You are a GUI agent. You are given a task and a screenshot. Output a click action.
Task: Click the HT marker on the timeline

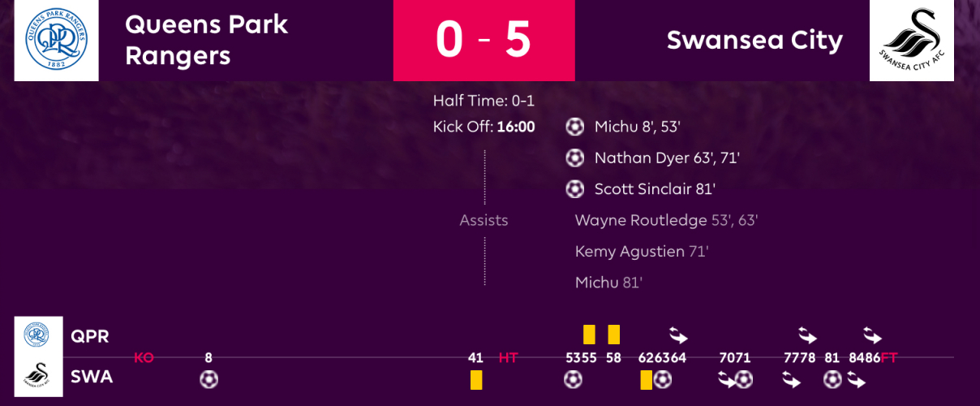(508, 357)
